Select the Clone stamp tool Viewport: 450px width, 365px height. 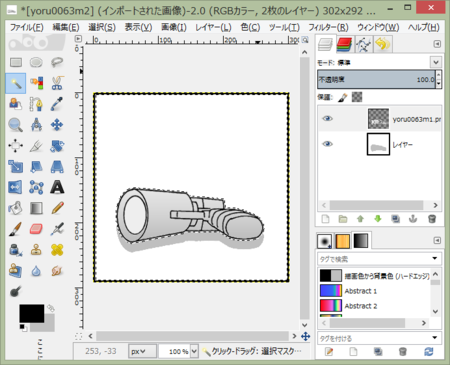pos(36,250)
